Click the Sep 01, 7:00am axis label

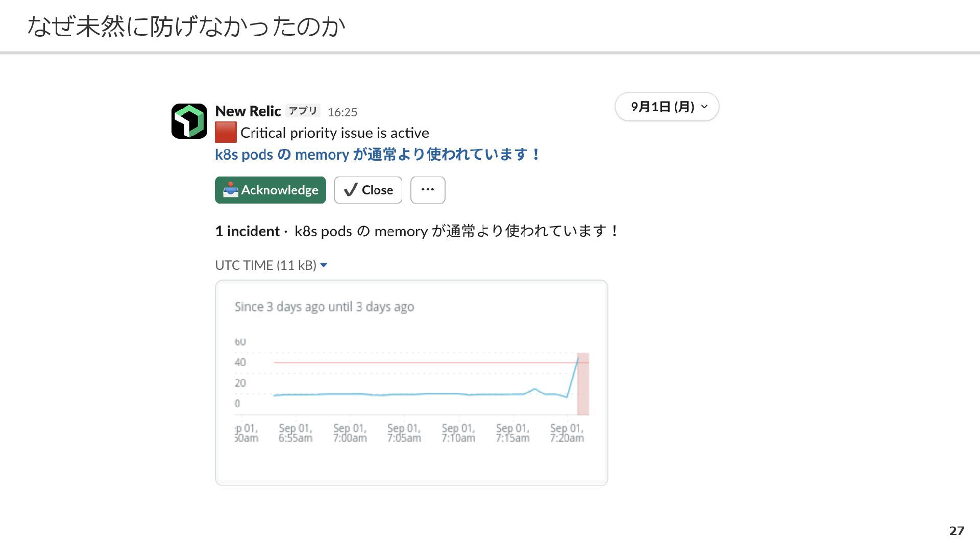point(350,433)
